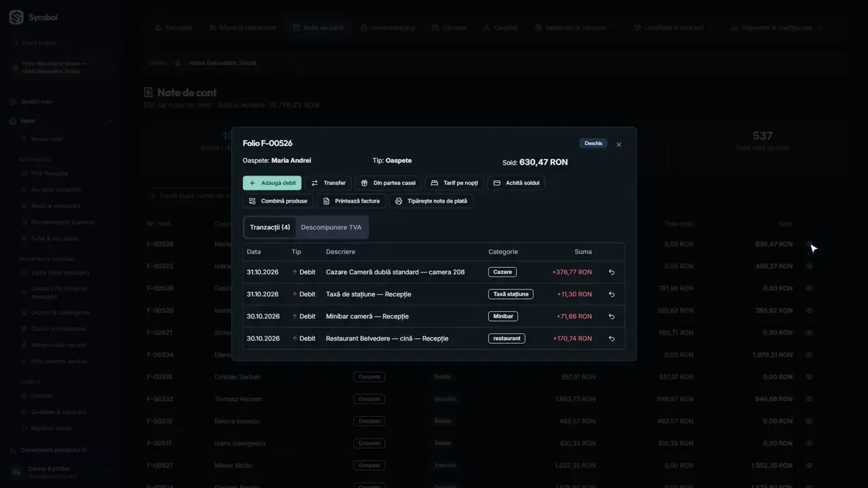Open the eye icon on row F-00534
Screen dimensions: 868x488
[x=809, y=354]
